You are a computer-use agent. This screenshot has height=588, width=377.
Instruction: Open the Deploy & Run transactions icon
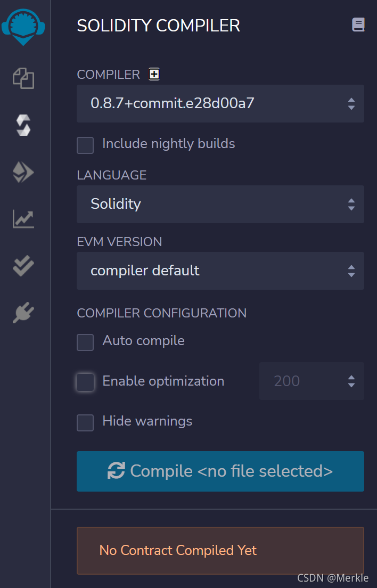click(x=23, y=172)
